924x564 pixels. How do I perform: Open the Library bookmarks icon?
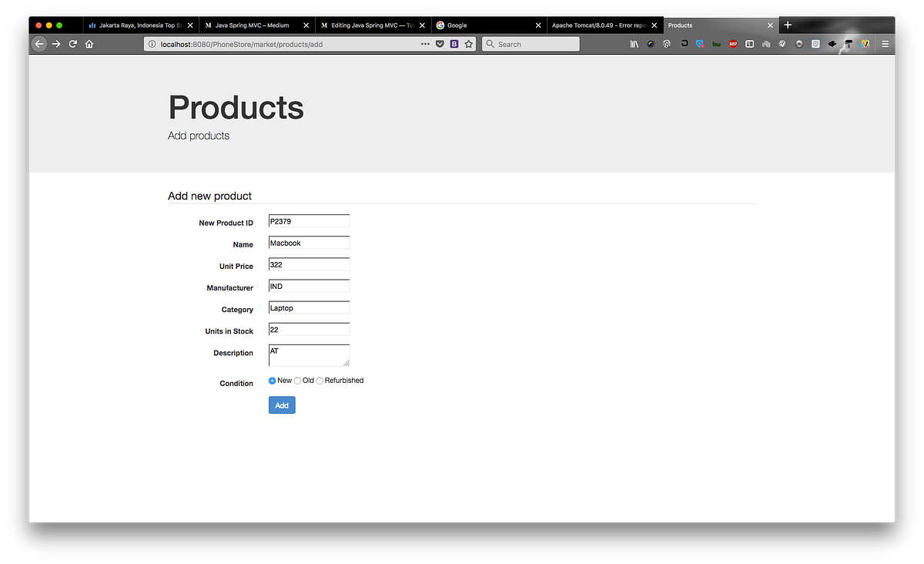(x=634, y=44)
